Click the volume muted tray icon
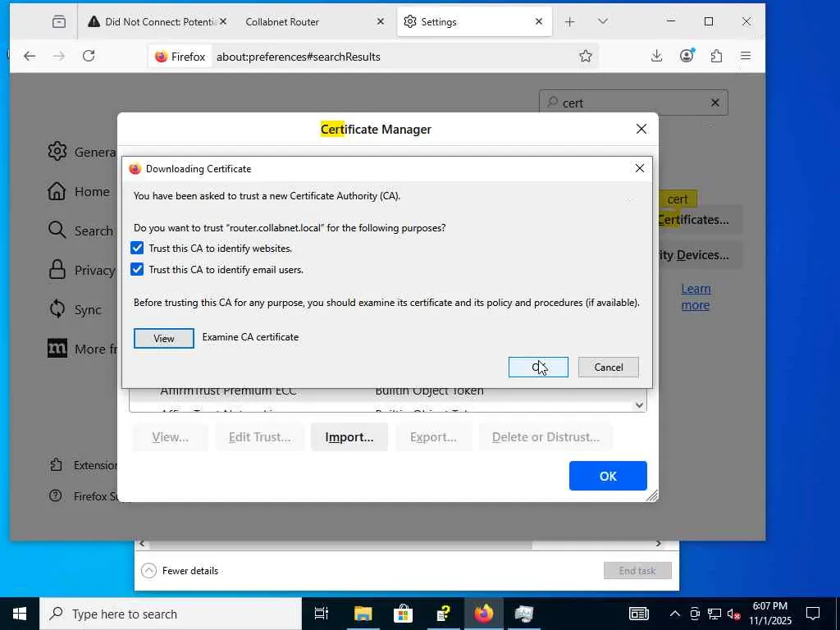 point(734,614)
